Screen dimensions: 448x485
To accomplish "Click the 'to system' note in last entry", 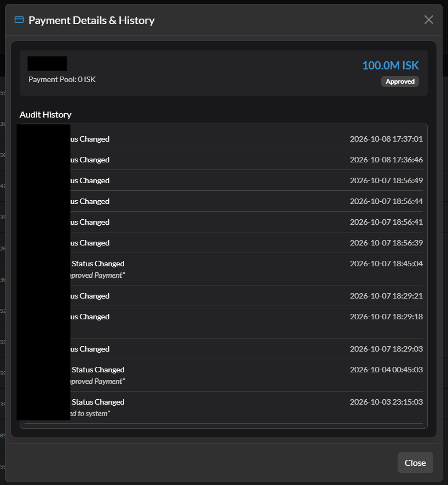I will [x=90, y=413].
